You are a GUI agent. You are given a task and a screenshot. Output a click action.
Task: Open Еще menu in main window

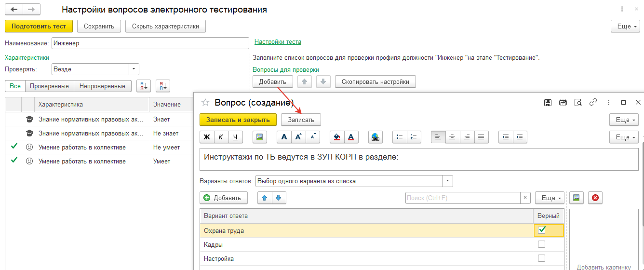[625, 26]
